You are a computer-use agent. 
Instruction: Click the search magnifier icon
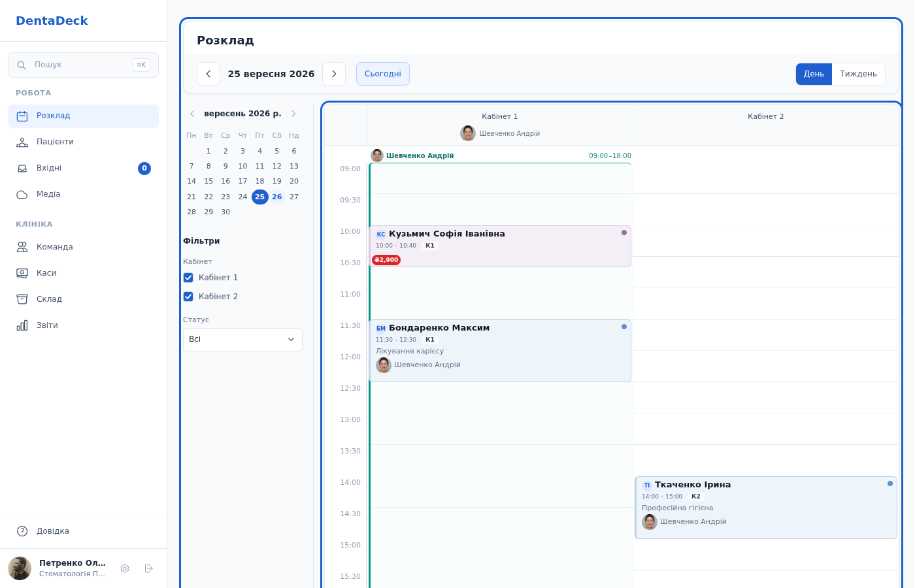pyautogui.click(x=22, y=65)
